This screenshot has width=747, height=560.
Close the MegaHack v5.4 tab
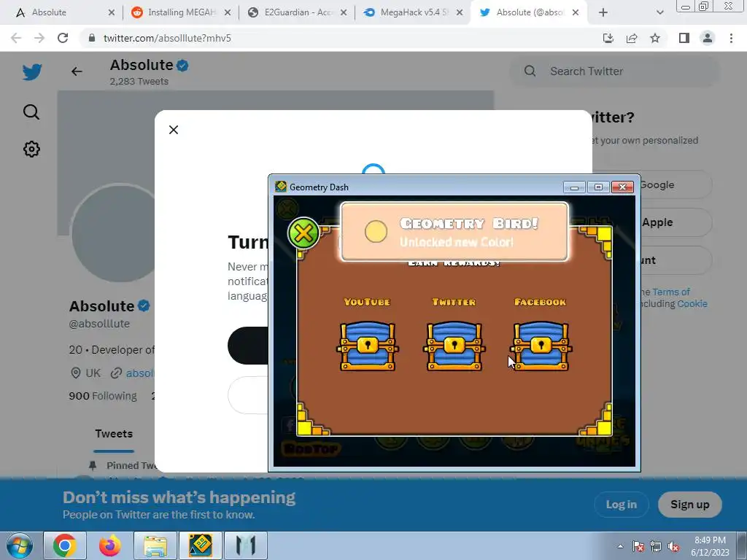[460, 12]
